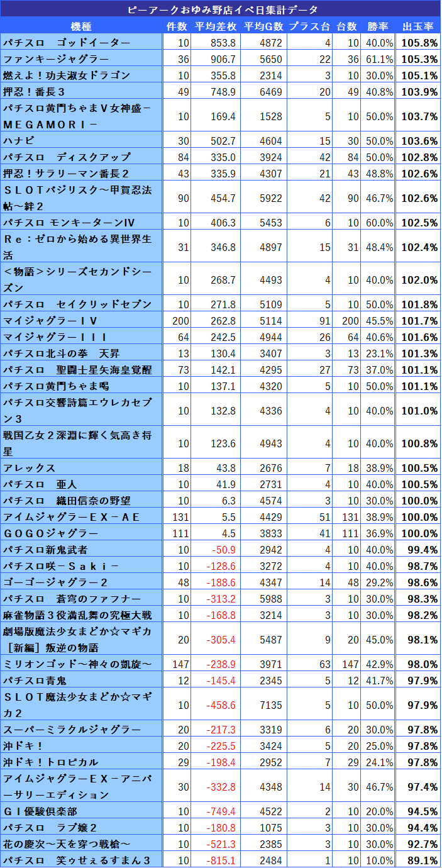The height and width of the screenshot is (868, 442).
Task: Click the プラス台 column header
Action: tap(309, 26)
